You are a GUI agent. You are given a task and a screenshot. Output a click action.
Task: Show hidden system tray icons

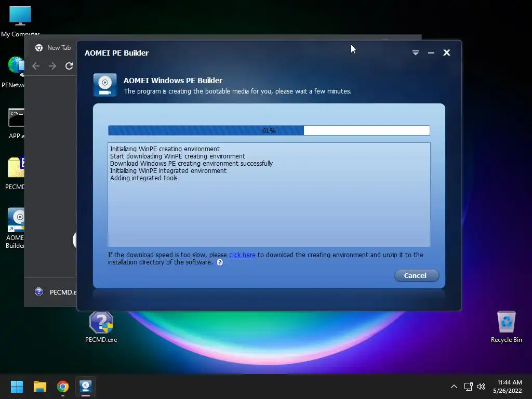click(454, 387)
